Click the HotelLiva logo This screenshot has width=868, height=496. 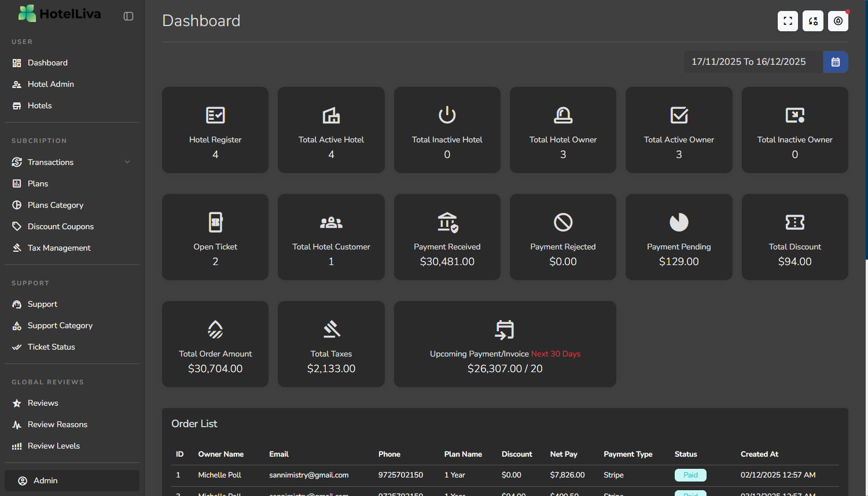coord(60,14)
